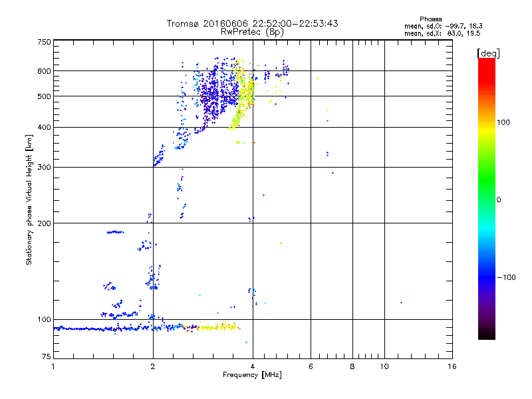Click the y-axis tick label '500'

pos(44,96)
